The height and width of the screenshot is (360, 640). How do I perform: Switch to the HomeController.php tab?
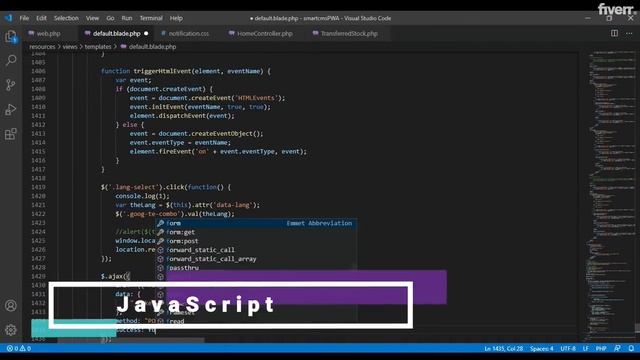coord(264,33)
